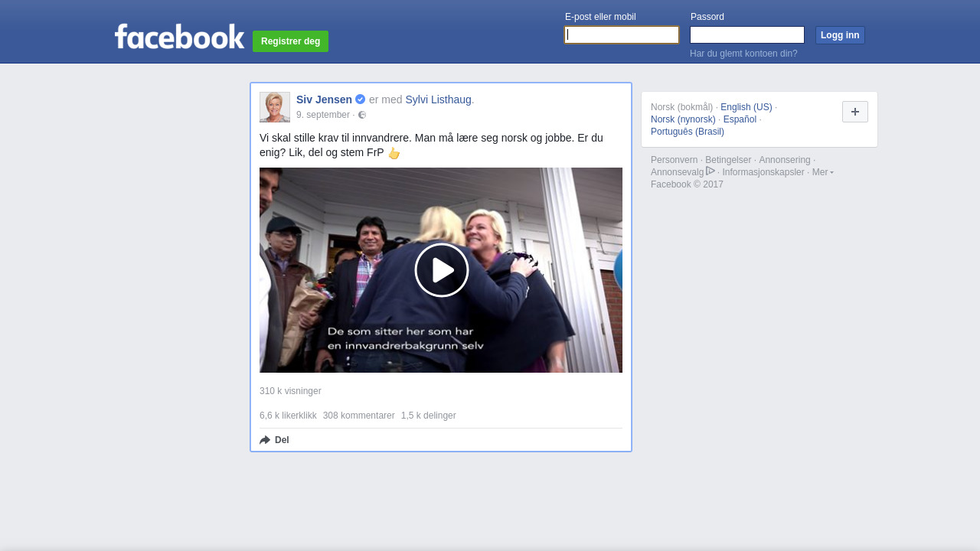Click the Facebook logo
Screen dimensions: 980x551
click(x=179, y=36)
